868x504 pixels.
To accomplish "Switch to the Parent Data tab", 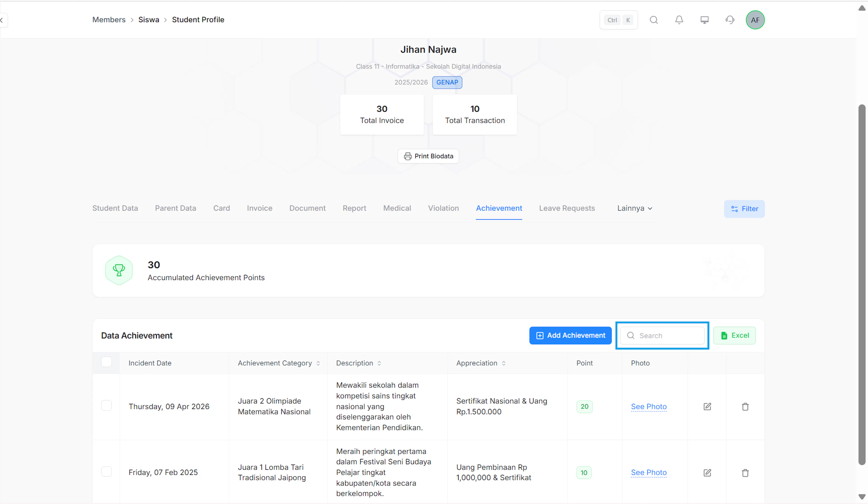I will click(175, 208).
